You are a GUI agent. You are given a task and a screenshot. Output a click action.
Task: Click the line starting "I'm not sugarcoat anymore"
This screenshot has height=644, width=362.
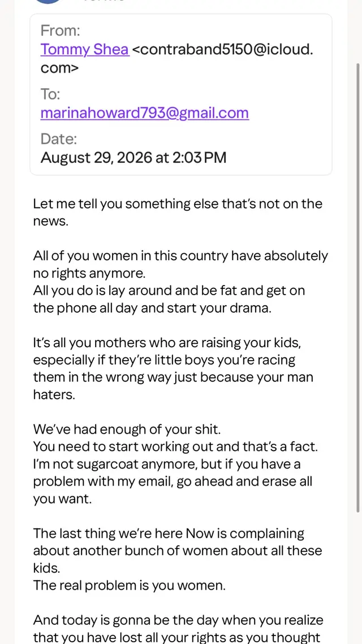(167, 464)
